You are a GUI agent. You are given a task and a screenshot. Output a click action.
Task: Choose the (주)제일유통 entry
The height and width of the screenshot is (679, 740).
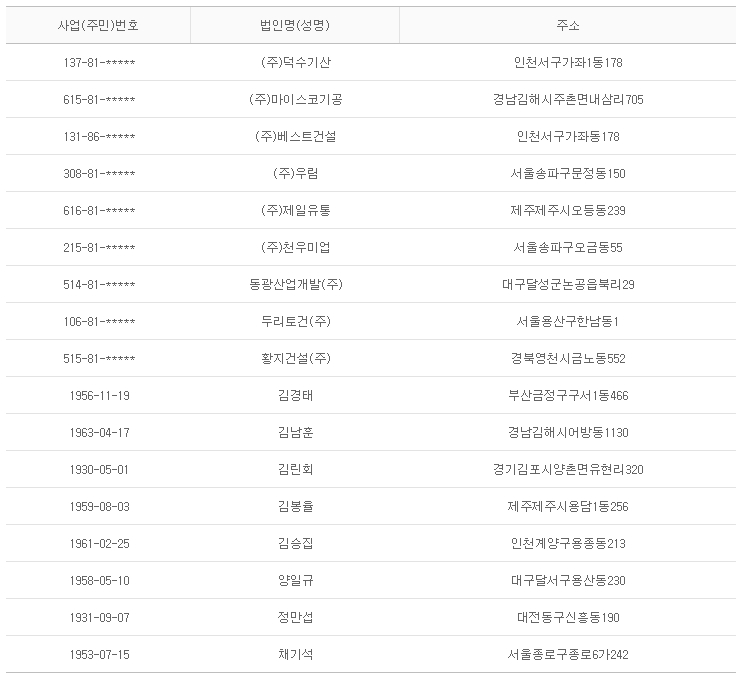click(x=294, y=211)
